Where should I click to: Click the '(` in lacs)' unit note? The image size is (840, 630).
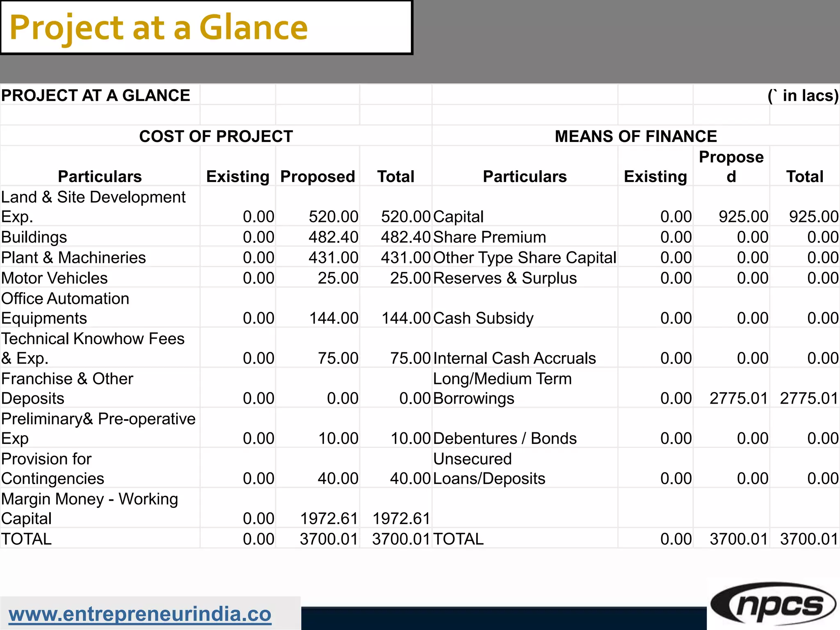[x=803, y=95]
